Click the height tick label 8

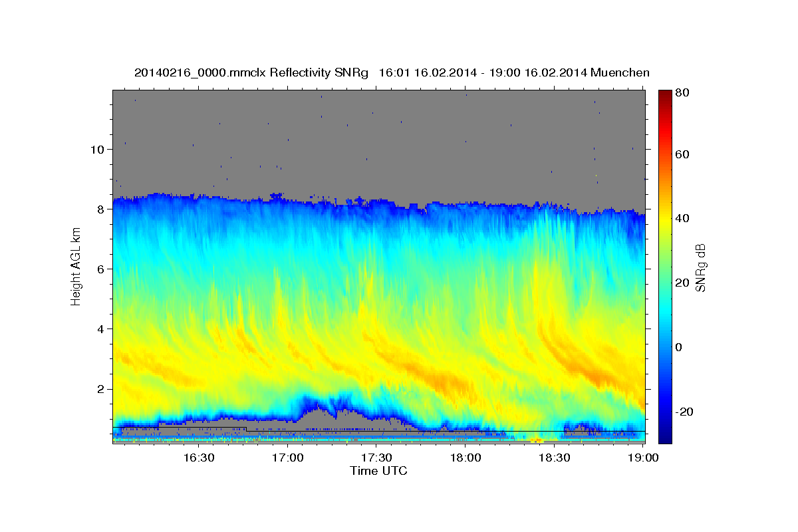[x=101, y=209]
